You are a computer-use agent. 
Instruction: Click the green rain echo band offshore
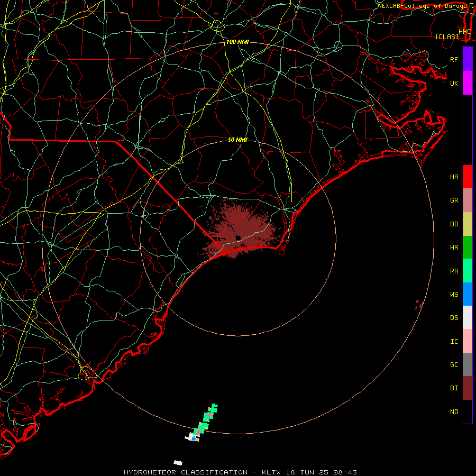pos(206,419)
